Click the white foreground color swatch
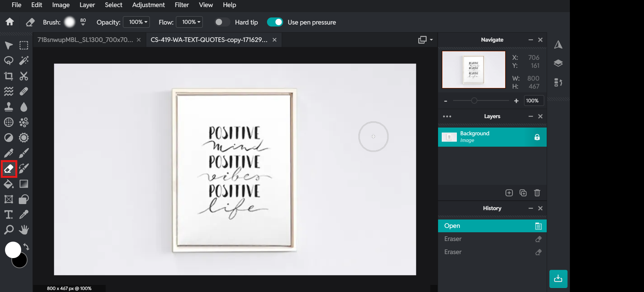Image resolution: width=644 pixels, height=292 pixels. tap(13, 250)
